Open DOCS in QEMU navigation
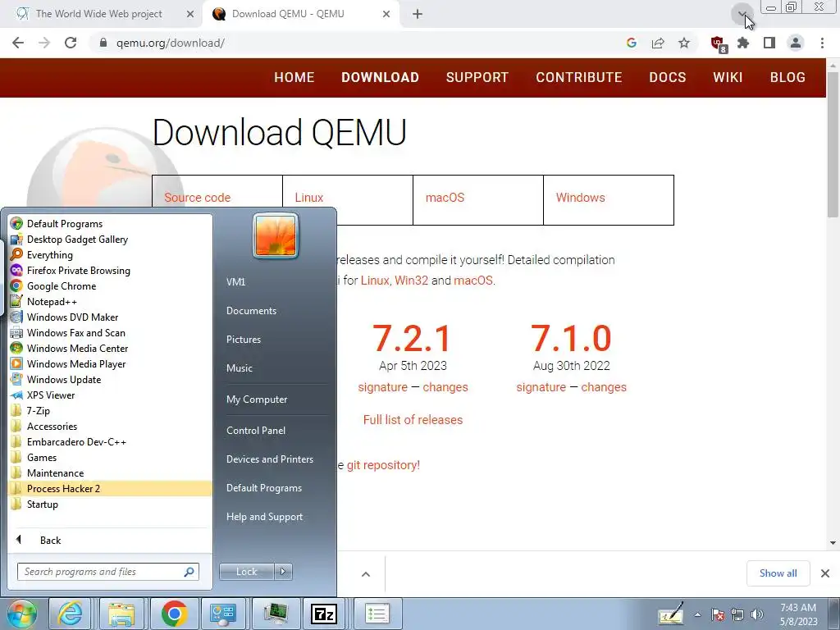840x630 pixels. pyautogui.click(x=668, y=77)
